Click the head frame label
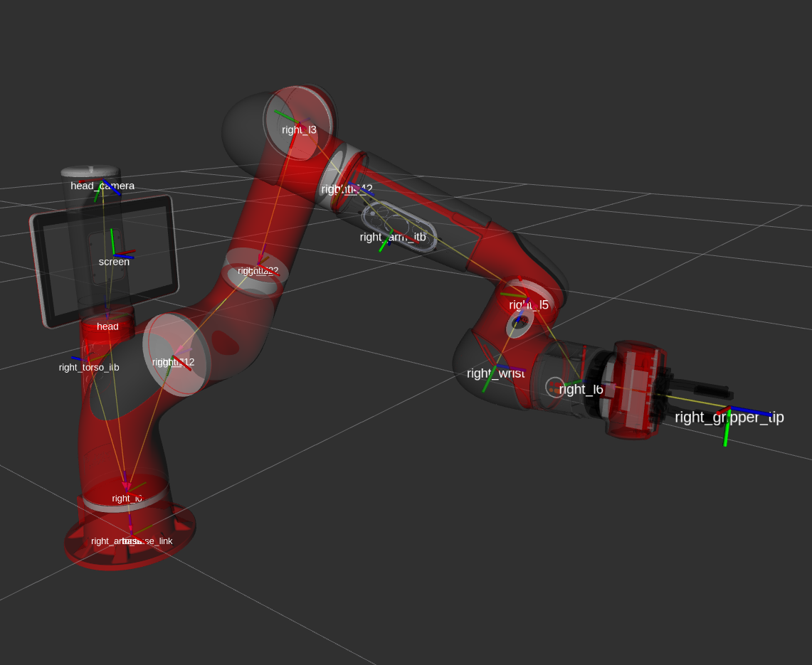 pos(107,326)
